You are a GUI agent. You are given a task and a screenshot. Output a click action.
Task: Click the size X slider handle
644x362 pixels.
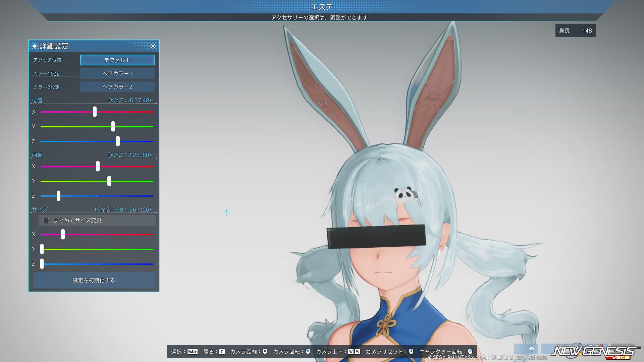click(x=63, y=234)
